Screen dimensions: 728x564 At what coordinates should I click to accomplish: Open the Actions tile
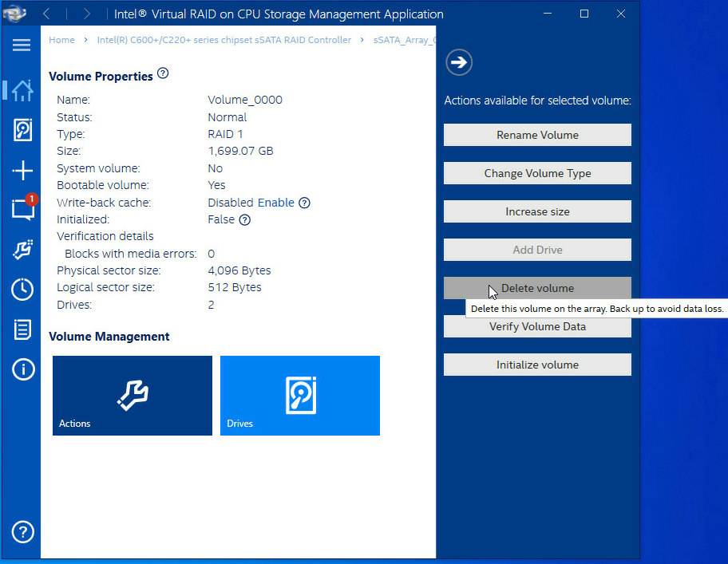pyautogui.click(x=133, y=396)
